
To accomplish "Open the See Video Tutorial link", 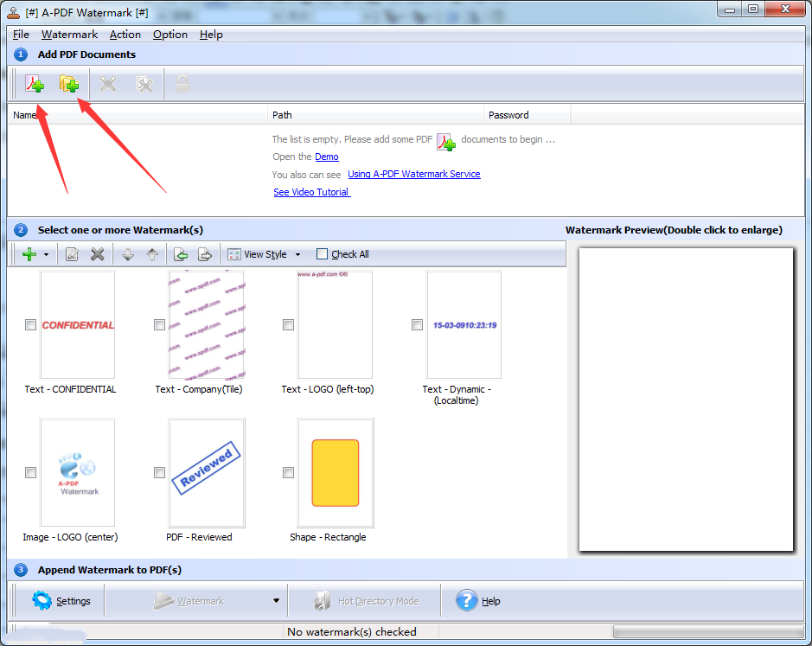I will (312, 192).
